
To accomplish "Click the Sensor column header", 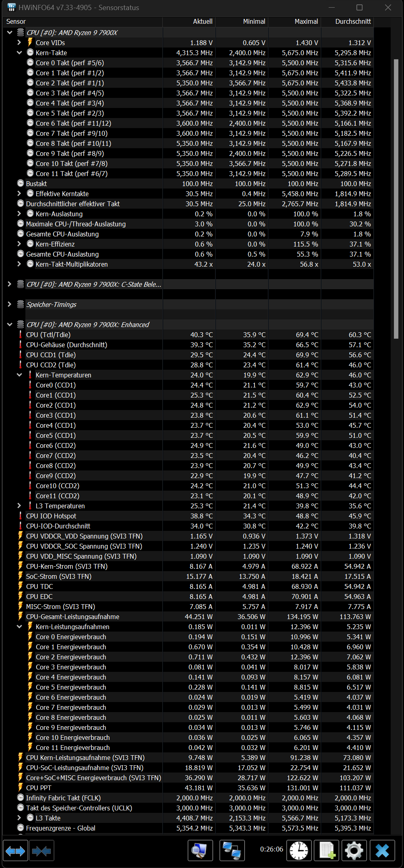I will (x=83, y=21).
